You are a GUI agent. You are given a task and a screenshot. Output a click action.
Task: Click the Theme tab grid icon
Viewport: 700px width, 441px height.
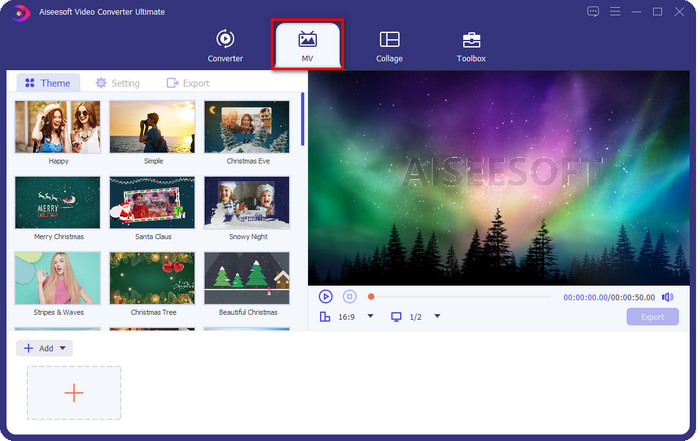(x=30, y=83)
